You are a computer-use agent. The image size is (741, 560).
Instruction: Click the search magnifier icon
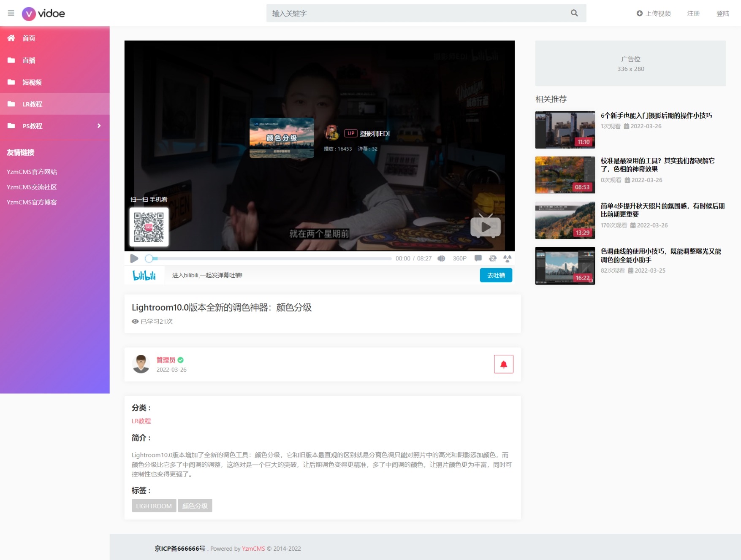click(574, 13)
